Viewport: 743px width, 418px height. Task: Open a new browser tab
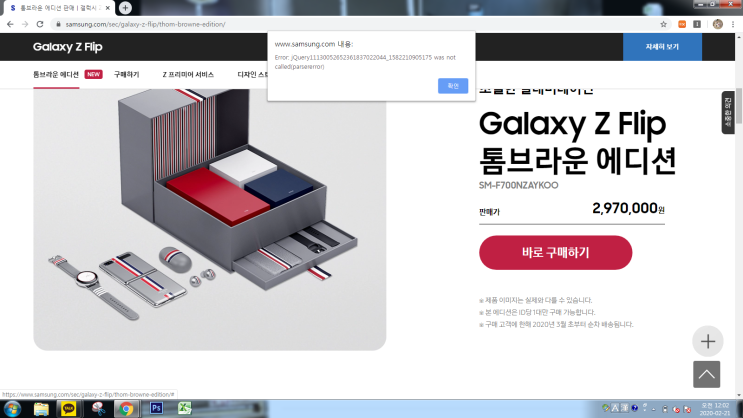(125, 8)
